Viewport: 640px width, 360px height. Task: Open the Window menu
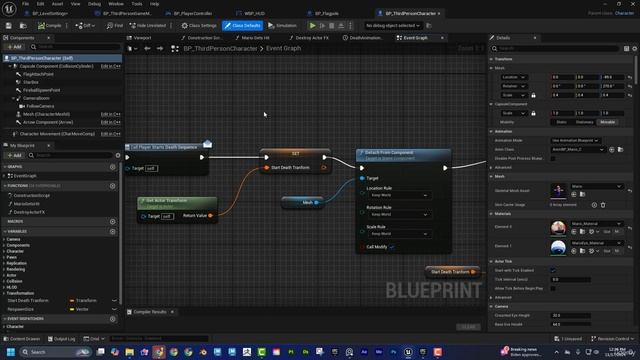click(116, 4)
